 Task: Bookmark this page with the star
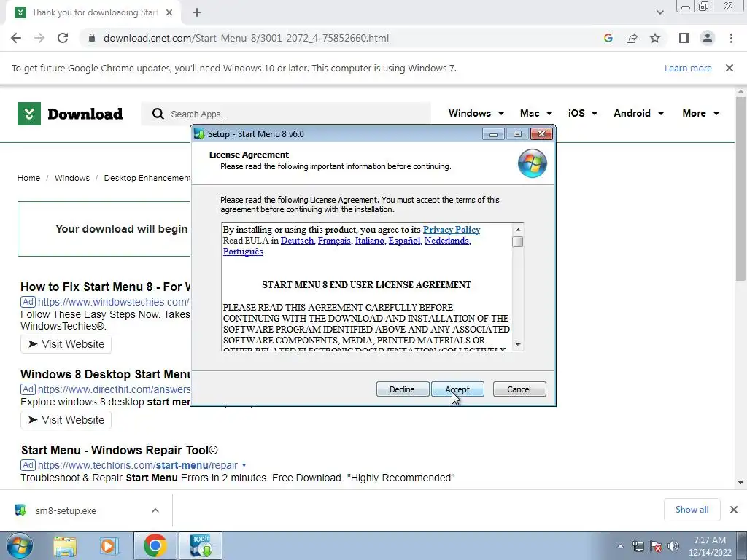click(x=655, y=38)
